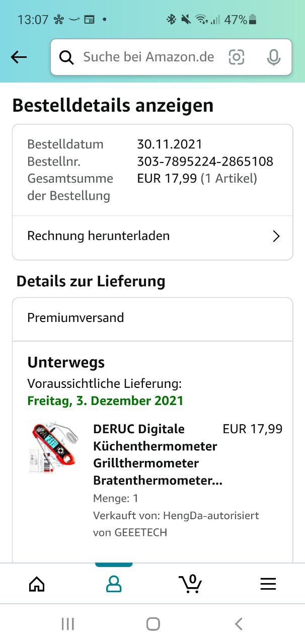Click the Amazon.de search field
The height and width of the screenshot is (644, 305).
click(x=171, y=57)
